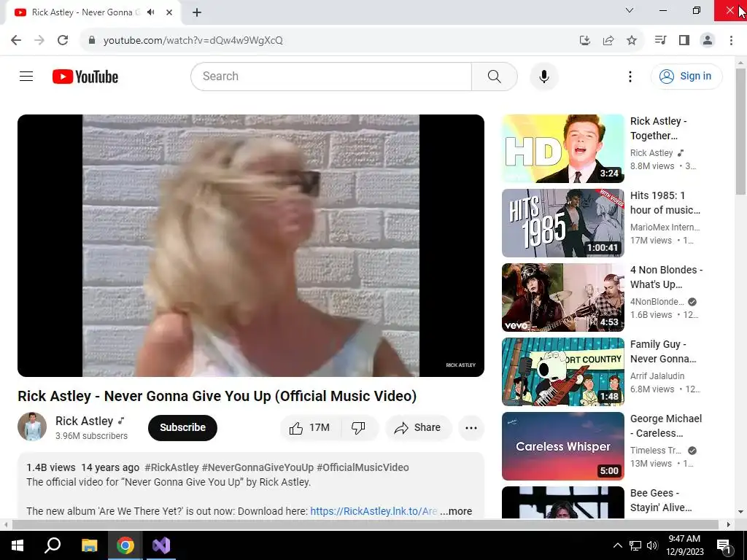Click the search magnifier button
This screenshot has height=560, width=747.
pyautogui.click(x=494, y=76)
